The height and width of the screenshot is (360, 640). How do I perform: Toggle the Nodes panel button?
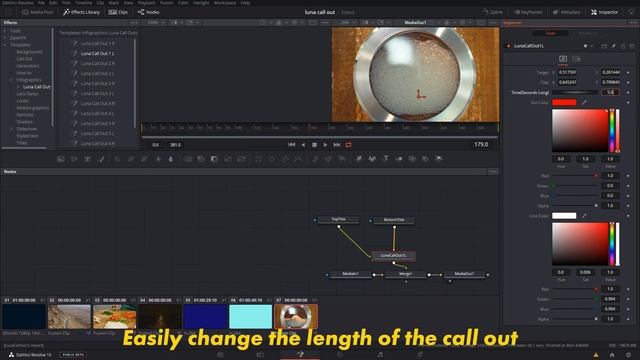pos(149,12)
